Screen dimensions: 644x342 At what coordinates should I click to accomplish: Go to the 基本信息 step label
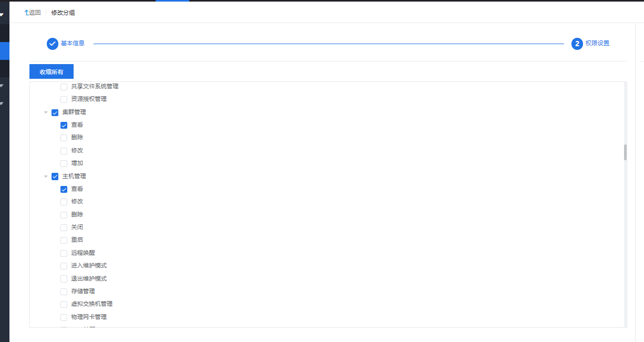pyautogui.click(x=73, y=44)
